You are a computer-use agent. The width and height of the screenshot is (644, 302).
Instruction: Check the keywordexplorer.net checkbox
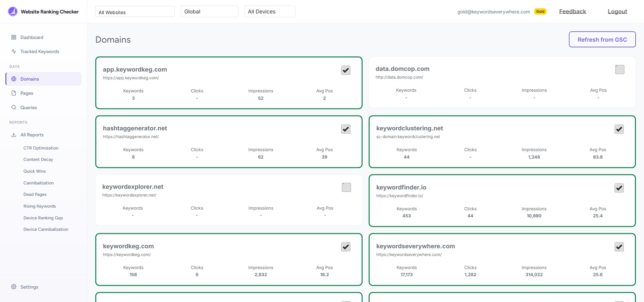click(346, 187)
